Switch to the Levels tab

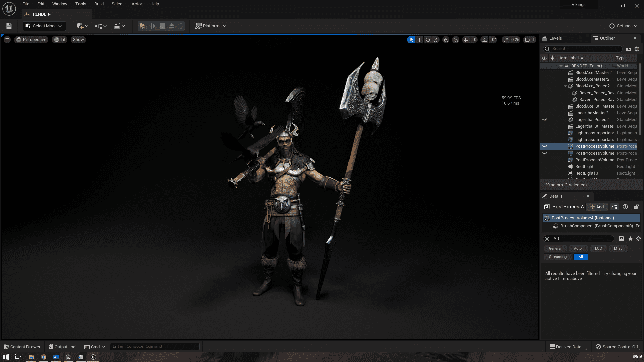point(555,38)
